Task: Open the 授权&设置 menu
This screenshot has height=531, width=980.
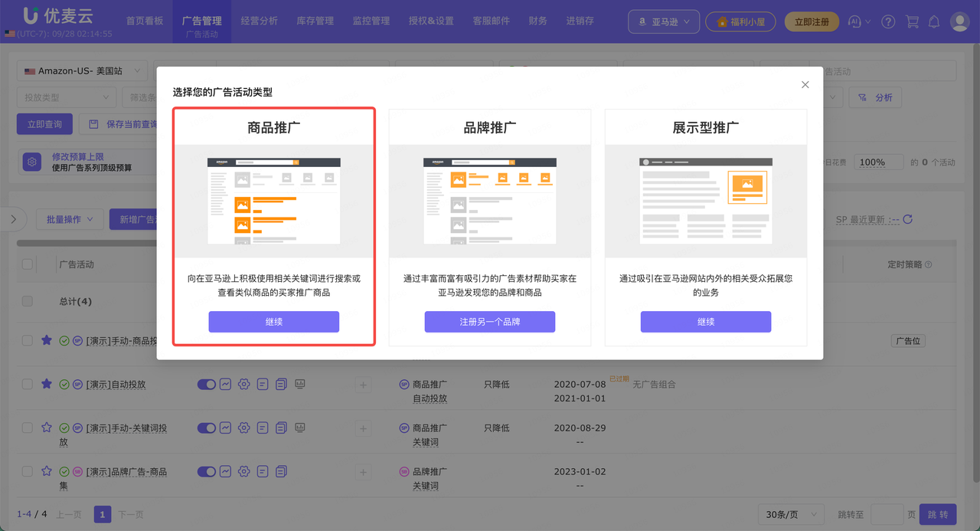Action: pos(431,21)
